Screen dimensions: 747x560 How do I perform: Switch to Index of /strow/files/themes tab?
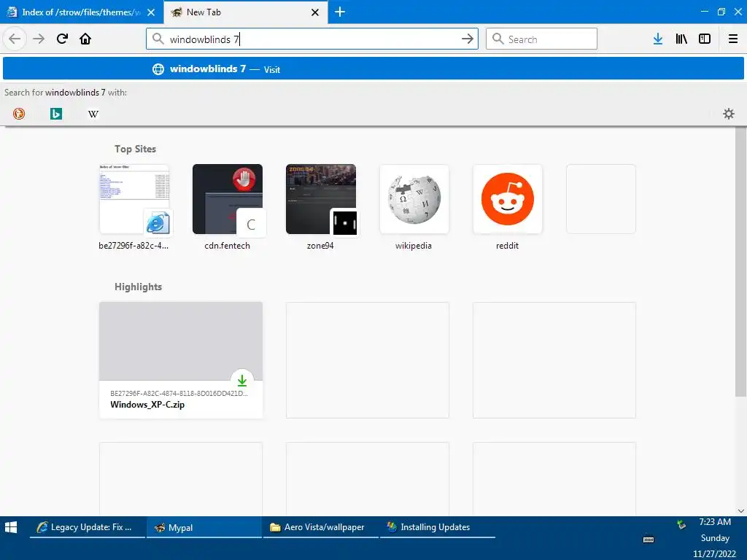click(82, 12)
